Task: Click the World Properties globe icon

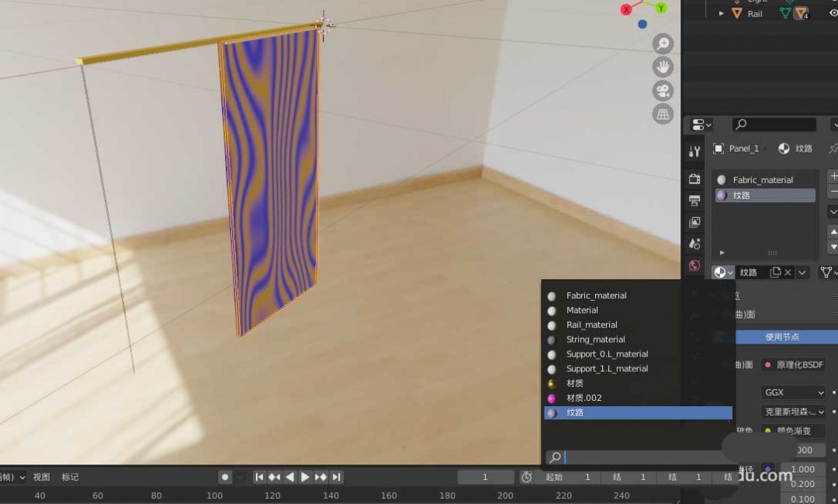Action: (694, 265)
